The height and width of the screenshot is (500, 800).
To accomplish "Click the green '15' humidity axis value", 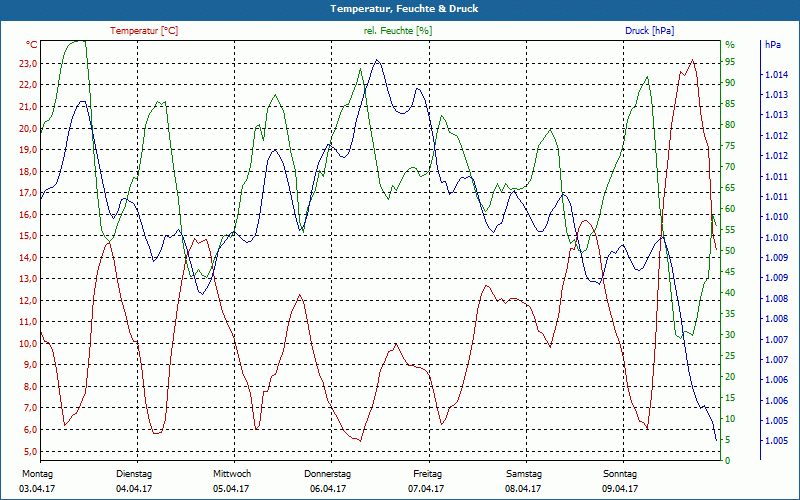I will pos(730,398).
